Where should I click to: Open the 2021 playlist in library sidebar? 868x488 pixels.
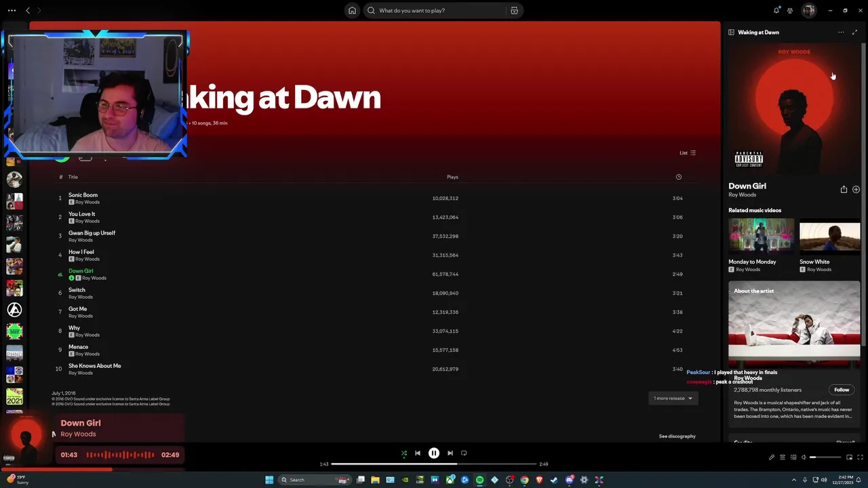point(14,396)
